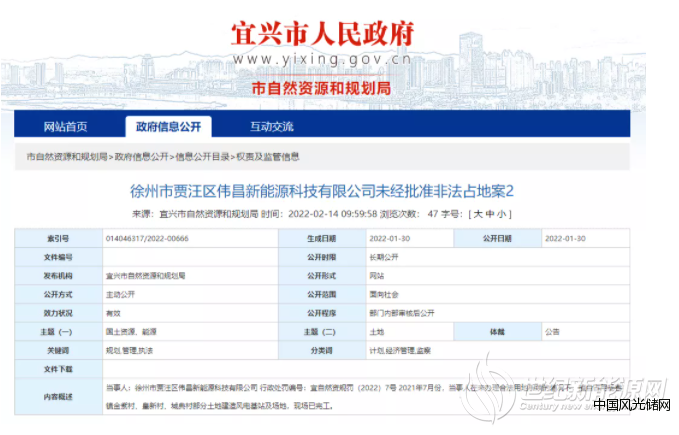Viewport: 679px width, 435px height.
Task: Click the www.yixing.gov.cn URL text
Action: [x=322, y=59]
